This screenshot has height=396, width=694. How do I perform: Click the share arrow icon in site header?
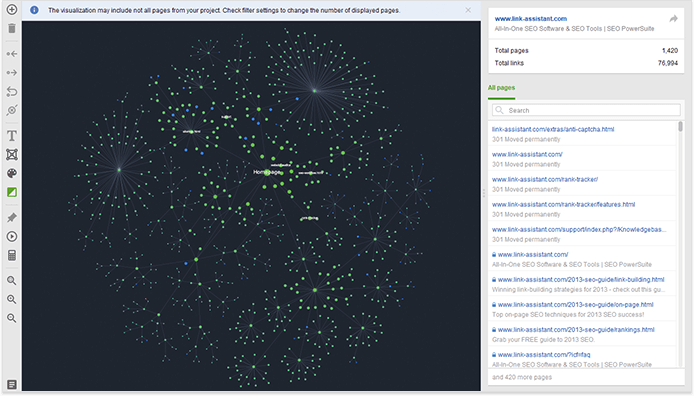click(673, 19)
